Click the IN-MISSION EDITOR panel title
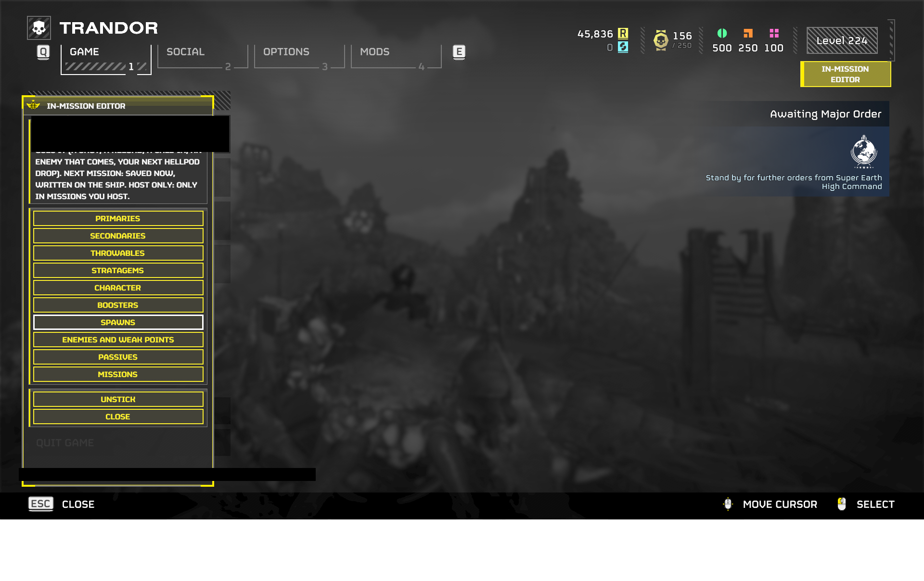 coord(86,106)
